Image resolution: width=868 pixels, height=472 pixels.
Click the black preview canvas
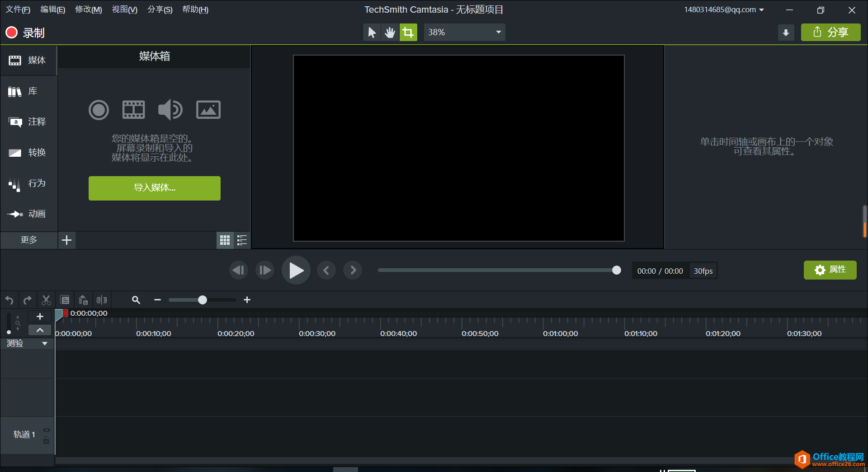[x=458, y=148]
